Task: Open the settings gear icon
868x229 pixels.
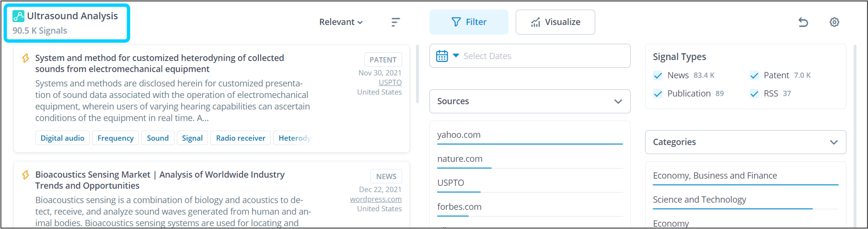Action: click(834, 22)
